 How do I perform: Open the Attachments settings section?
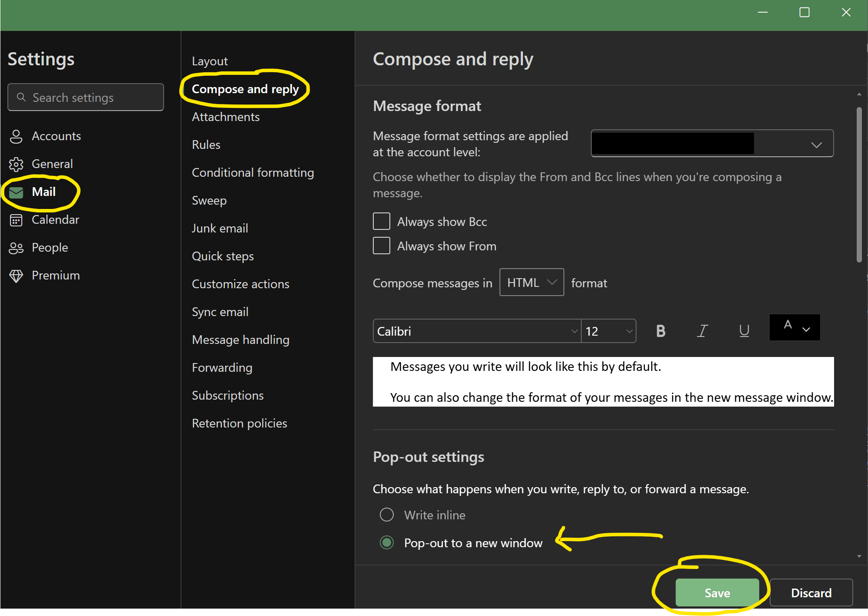point(225,117)
